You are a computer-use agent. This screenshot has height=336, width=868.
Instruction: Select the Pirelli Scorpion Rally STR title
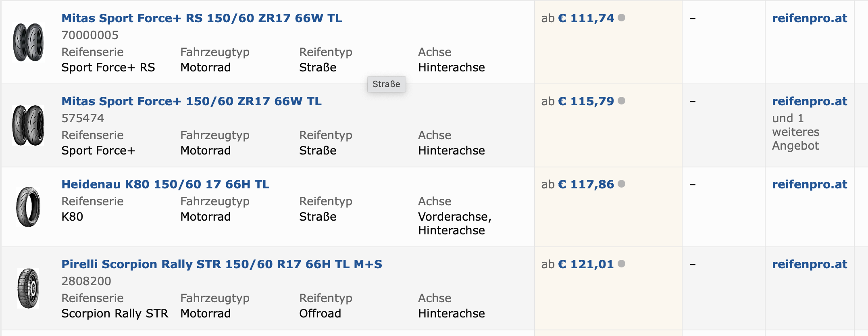click(x=222, y=264)
